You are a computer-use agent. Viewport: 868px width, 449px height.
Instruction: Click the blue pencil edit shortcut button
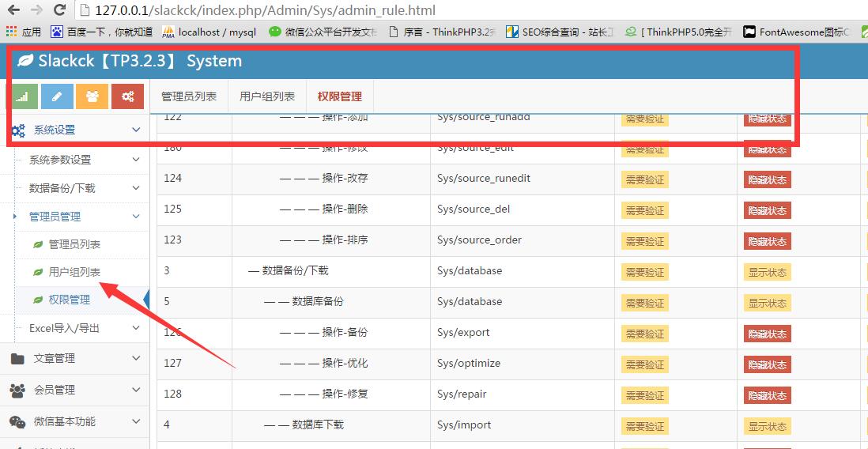pos(57,96)
